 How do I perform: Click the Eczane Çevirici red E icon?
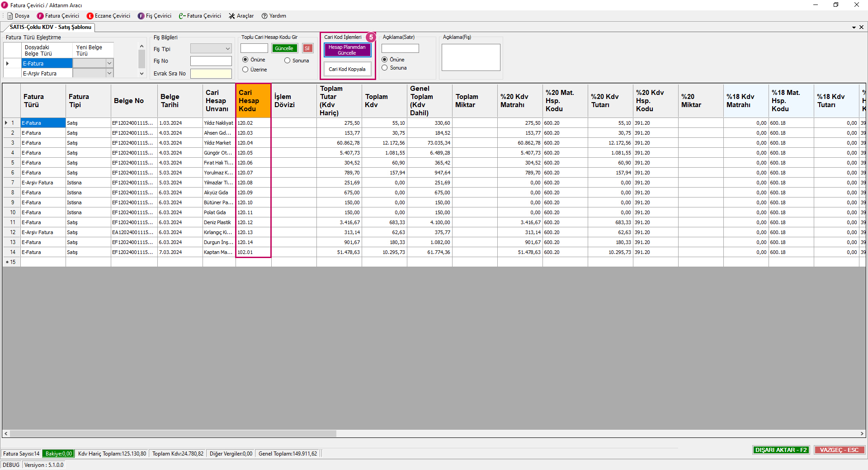tap(90, 16)
